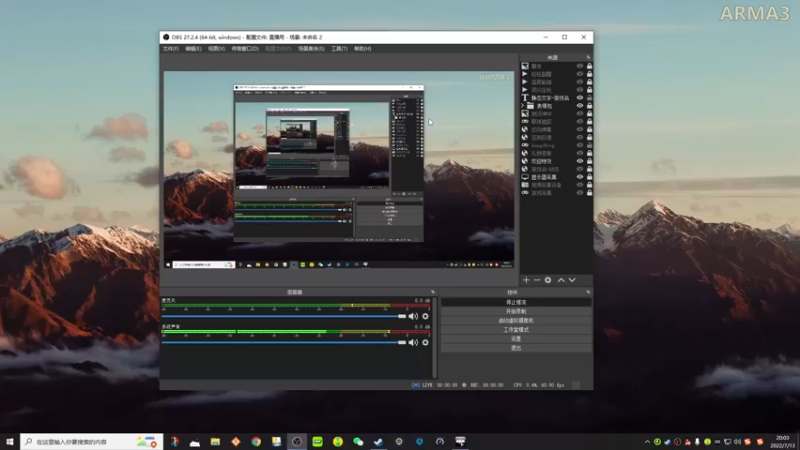Toggle visibility eye of 欢迎特效 source
This screenshot has width=800, height=450.
coord(580,161)
